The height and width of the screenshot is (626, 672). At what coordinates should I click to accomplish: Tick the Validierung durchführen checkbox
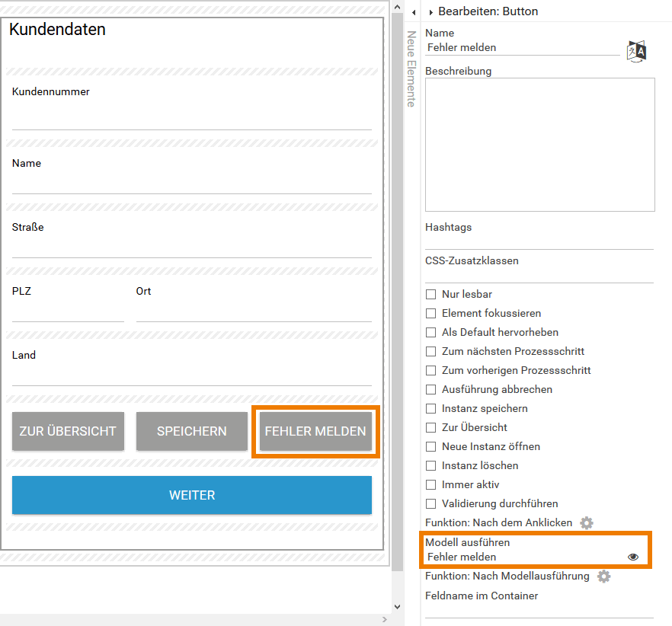pyautogui.click(x=431, y=503)
